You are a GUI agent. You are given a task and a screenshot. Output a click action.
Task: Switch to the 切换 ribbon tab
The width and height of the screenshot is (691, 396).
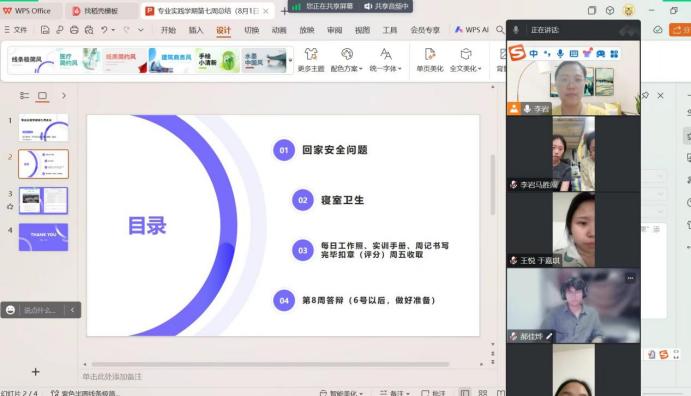click(251, 30)
